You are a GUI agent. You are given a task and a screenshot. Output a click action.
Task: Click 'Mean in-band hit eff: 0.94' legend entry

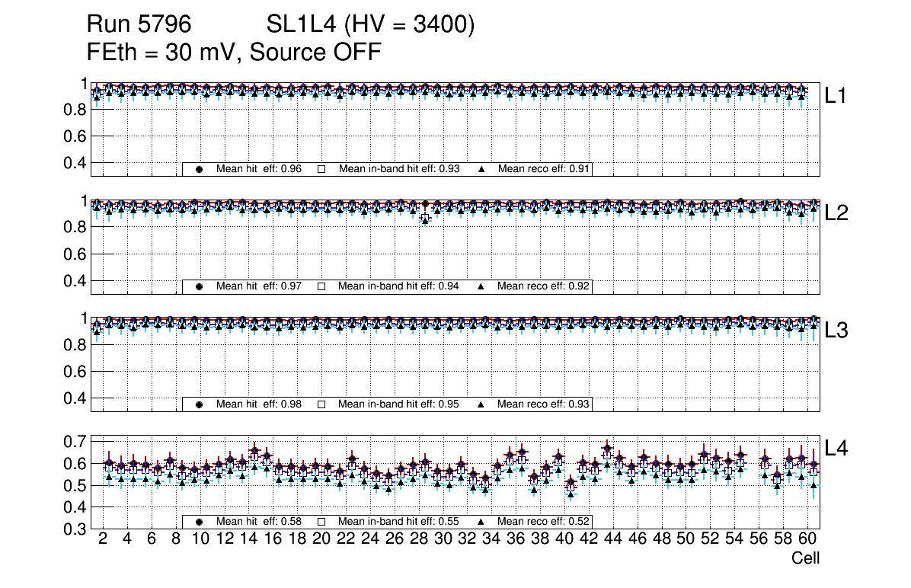(x=398, y=287)
